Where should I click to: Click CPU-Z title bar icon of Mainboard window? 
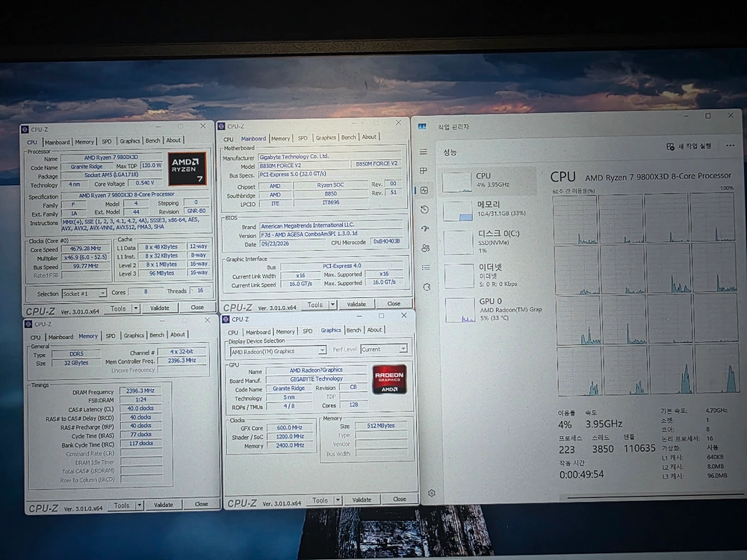pyautogui.click(x=222, y=126)
